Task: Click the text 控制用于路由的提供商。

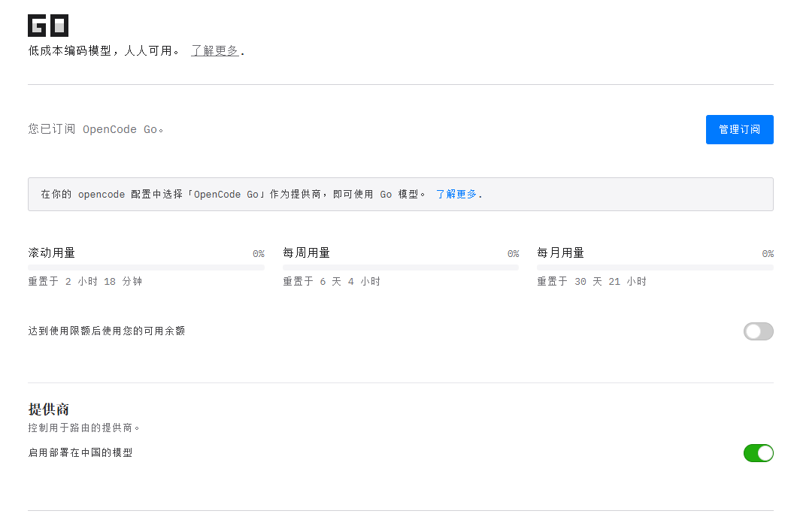Action: pyautogui.click(x=83, y=428)
